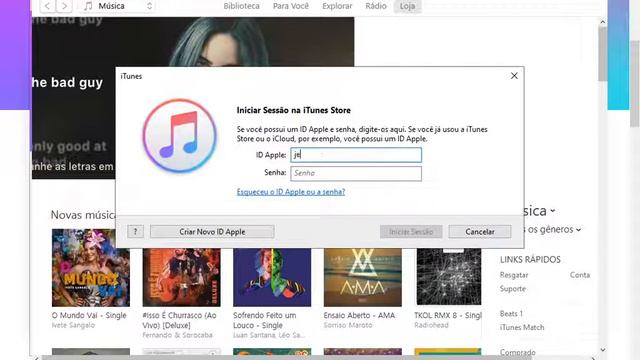Open Esqueceu o ID Apple ou a senha link

tap(291, 191)
